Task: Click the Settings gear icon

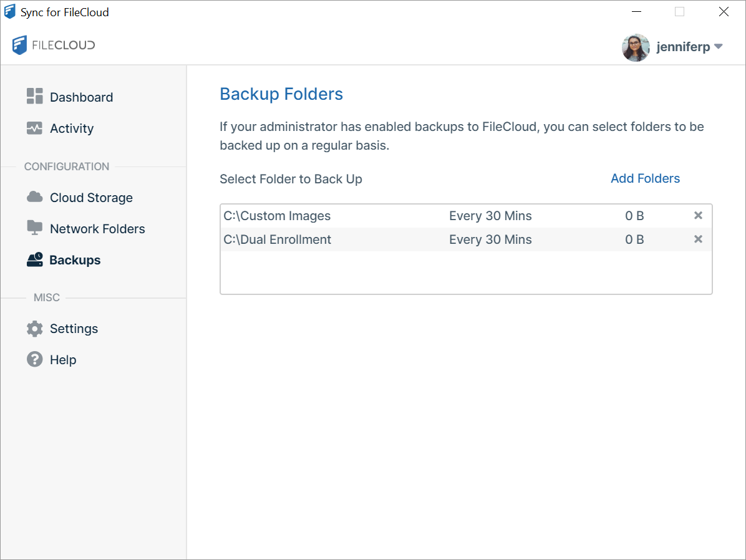Action: (x=34, y=329)
